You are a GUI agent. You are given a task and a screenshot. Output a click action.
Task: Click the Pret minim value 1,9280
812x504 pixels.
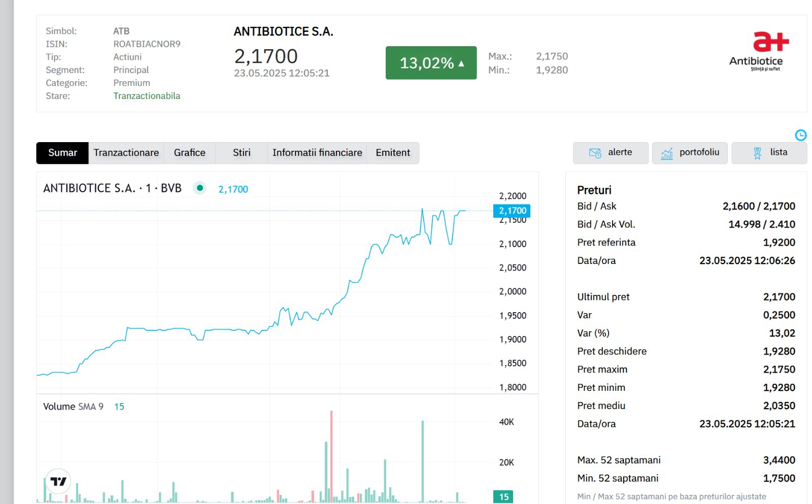click(x=779, y=388)
